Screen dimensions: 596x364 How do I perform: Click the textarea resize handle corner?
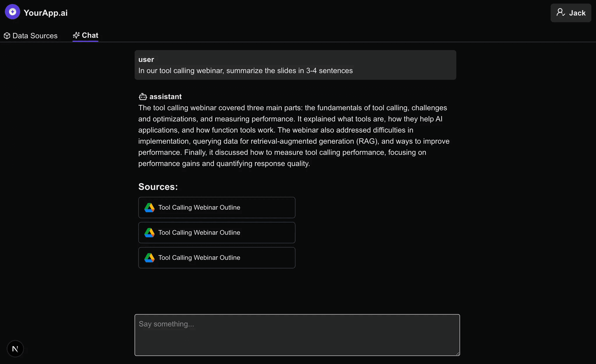458,354
